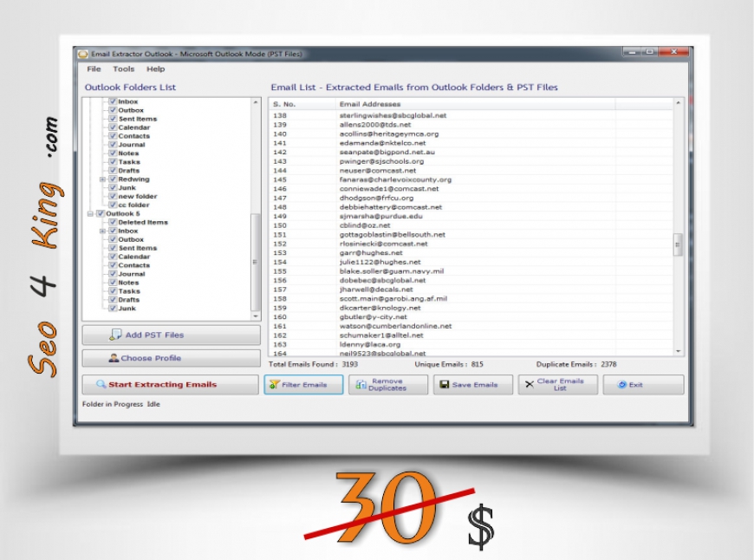Click Add PST Files button
This screenshot has height=560, width=754.
(x=172, y=335)
